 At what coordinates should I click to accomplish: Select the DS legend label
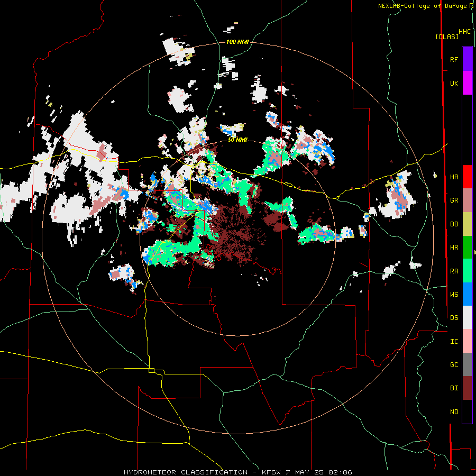tap(454, 318)
